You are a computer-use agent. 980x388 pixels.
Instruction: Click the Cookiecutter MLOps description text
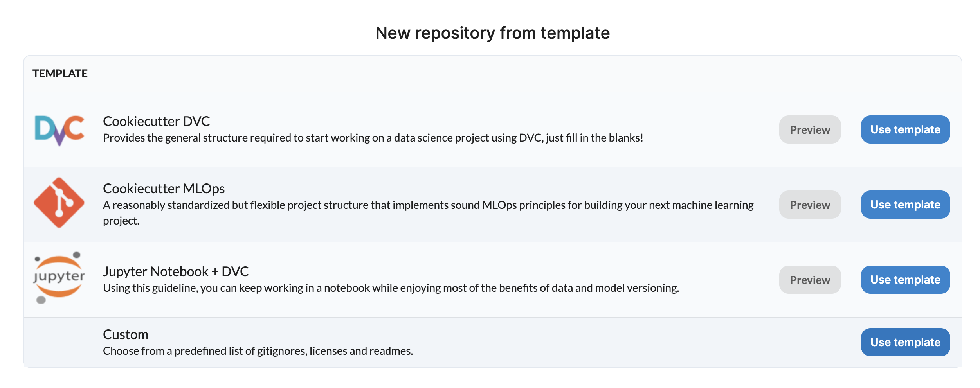428,205
